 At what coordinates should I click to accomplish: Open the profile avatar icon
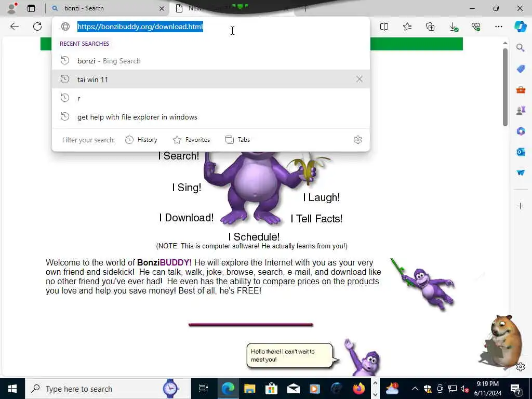tap(12, 8)
